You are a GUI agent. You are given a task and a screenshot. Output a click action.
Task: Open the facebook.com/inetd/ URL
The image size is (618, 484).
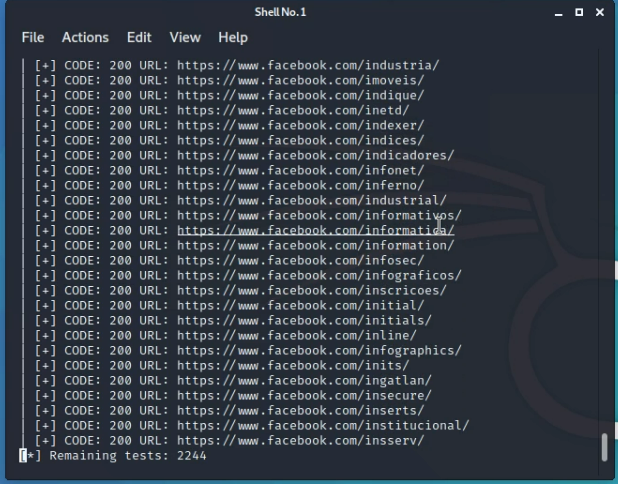293,110
